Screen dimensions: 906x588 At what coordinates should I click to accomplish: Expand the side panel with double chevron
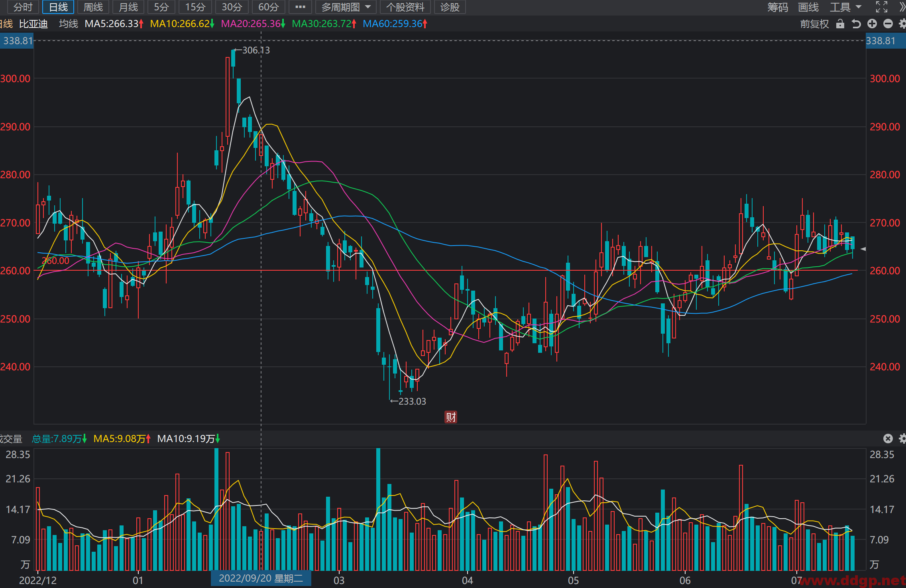click(902, 7)
